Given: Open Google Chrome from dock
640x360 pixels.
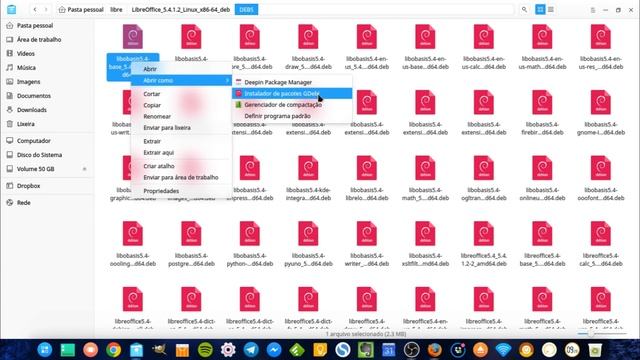Looking at the screenshot, I should click(113, 350).
